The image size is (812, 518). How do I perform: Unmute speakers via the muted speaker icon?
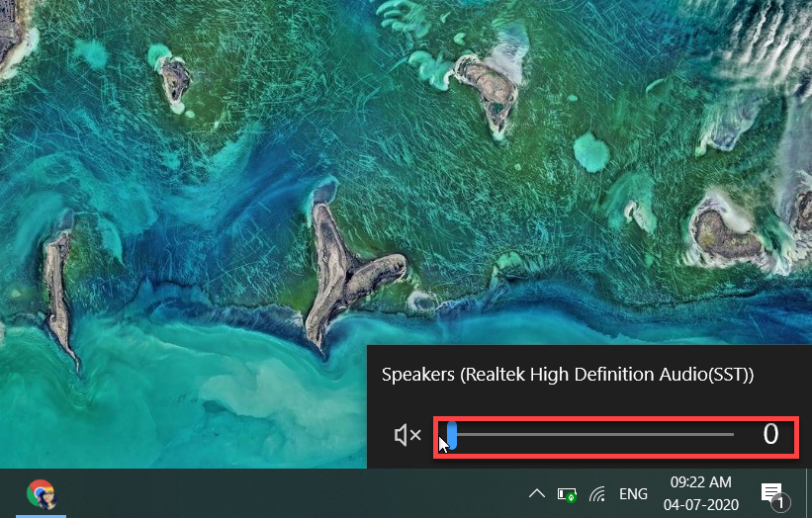coord(407,435)
